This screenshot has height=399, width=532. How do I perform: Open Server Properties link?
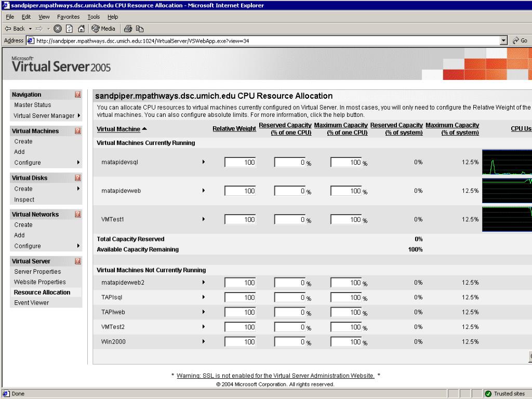coord(37,271)
